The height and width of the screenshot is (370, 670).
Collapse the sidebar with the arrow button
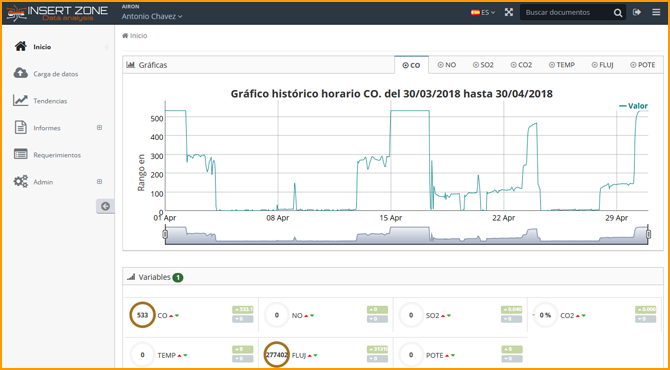[105, 206]
